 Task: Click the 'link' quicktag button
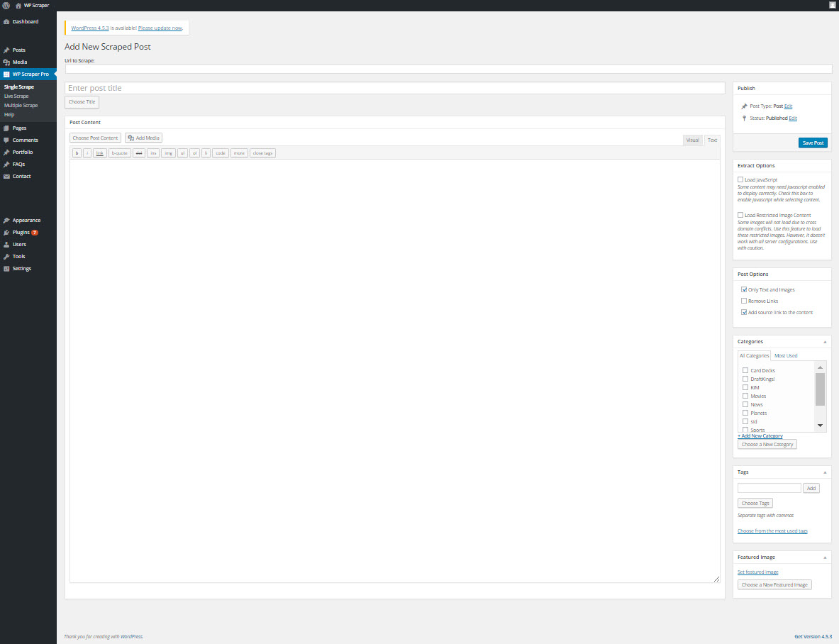click(x=99, y=153)
